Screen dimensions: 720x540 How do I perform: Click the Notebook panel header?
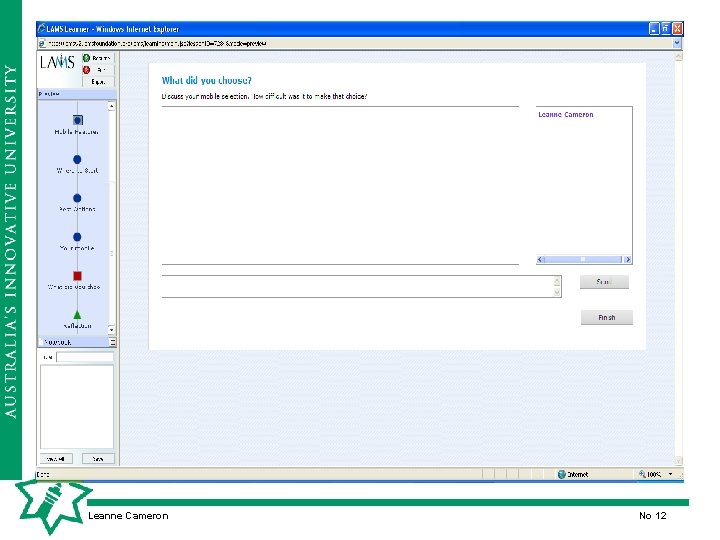click(77, 342)
